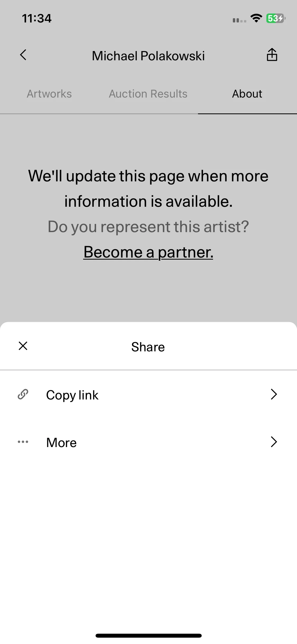
Task: Close the Share sheet with X
Action: 23,346
